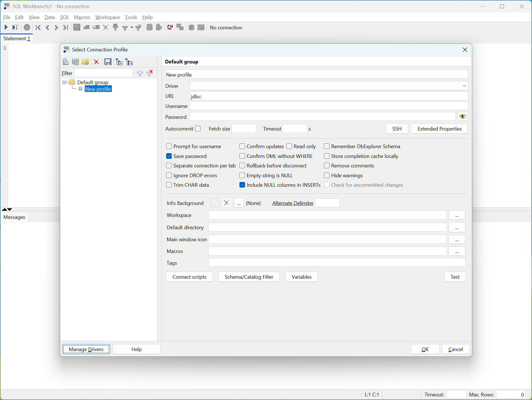Click the Execute current statement icon
Image resolution: width=532 pixels, height=400 pixels.
tap(15, 27)
